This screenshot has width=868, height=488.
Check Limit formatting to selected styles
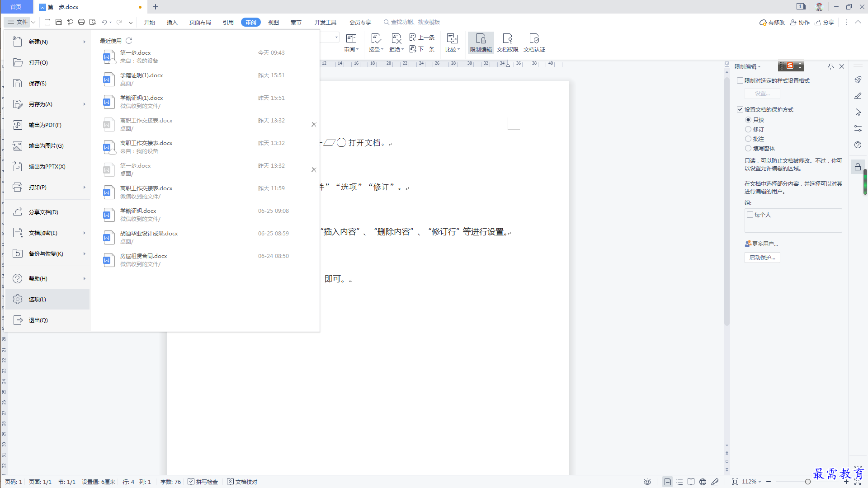[740, 80]
